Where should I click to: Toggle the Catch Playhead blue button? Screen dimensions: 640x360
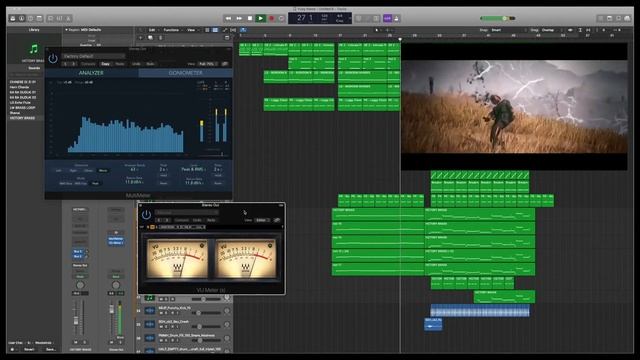click(243, 30)
